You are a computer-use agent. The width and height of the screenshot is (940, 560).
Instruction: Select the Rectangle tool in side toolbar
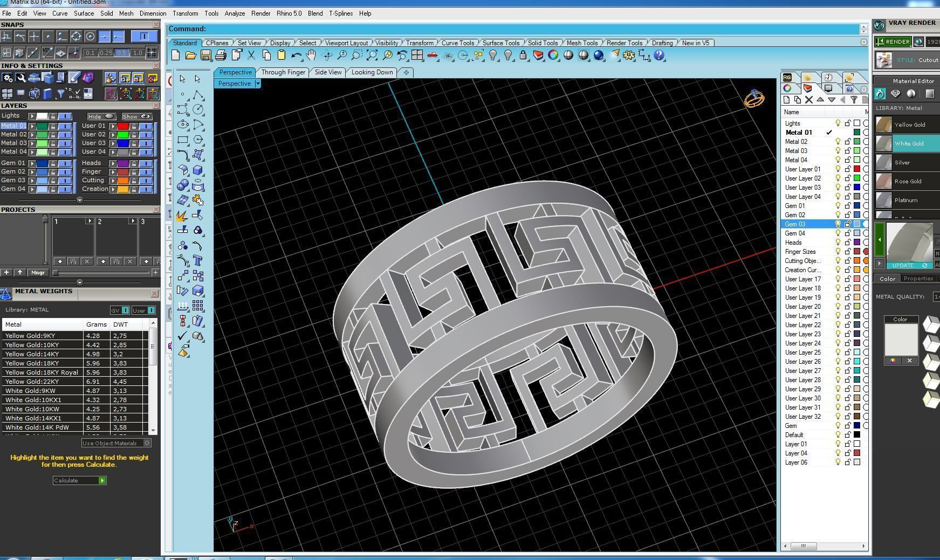coord(183,140)
